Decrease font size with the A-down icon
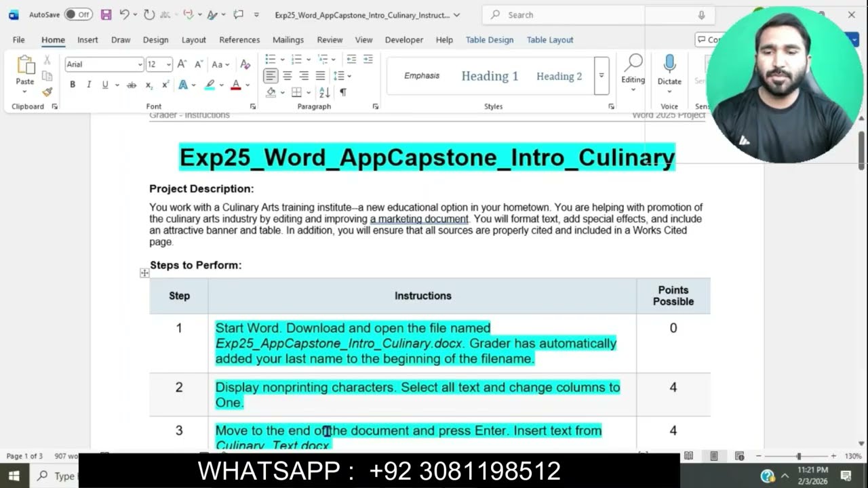This screenshot has height=488, width=868. 199,64
